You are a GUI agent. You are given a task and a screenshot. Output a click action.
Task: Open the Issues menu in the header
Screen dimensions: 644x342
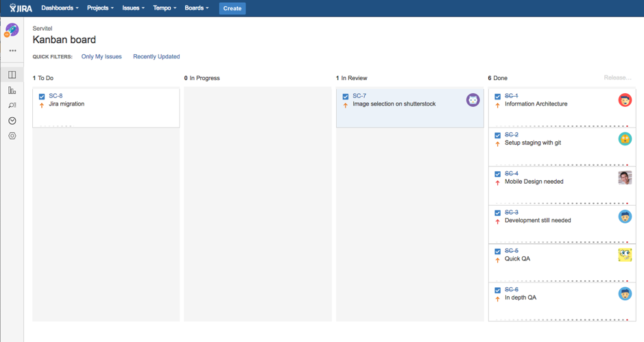point(133,8)
